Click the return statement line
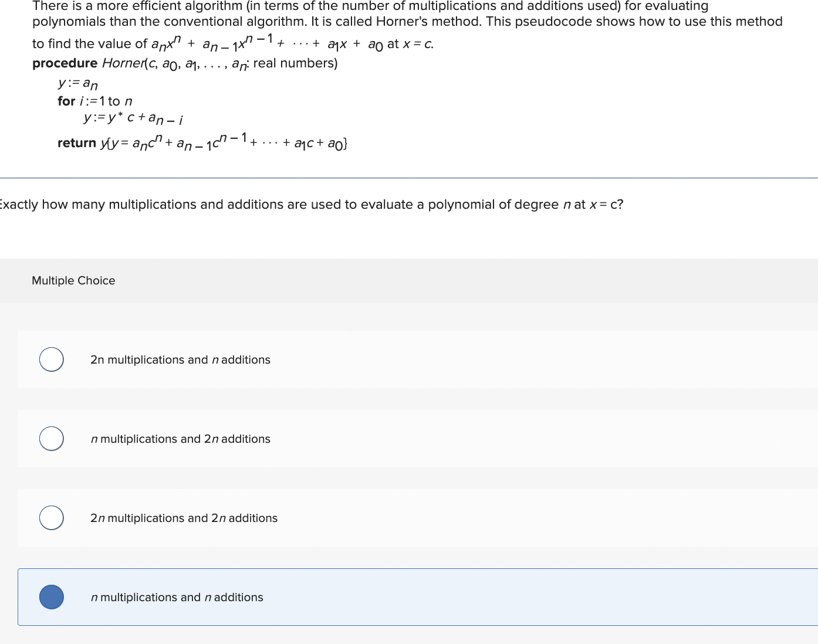 (x=202, y=141)
